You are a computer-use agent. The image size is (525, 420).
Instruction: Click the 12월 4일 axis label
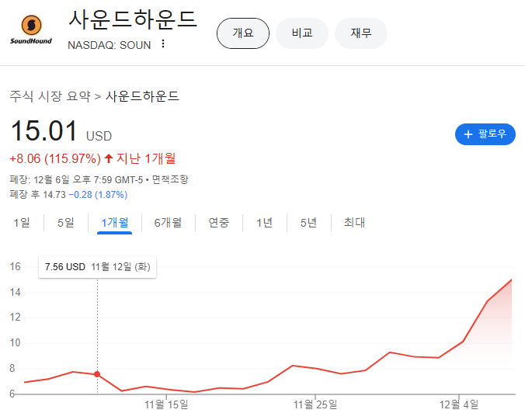[459, 405]
